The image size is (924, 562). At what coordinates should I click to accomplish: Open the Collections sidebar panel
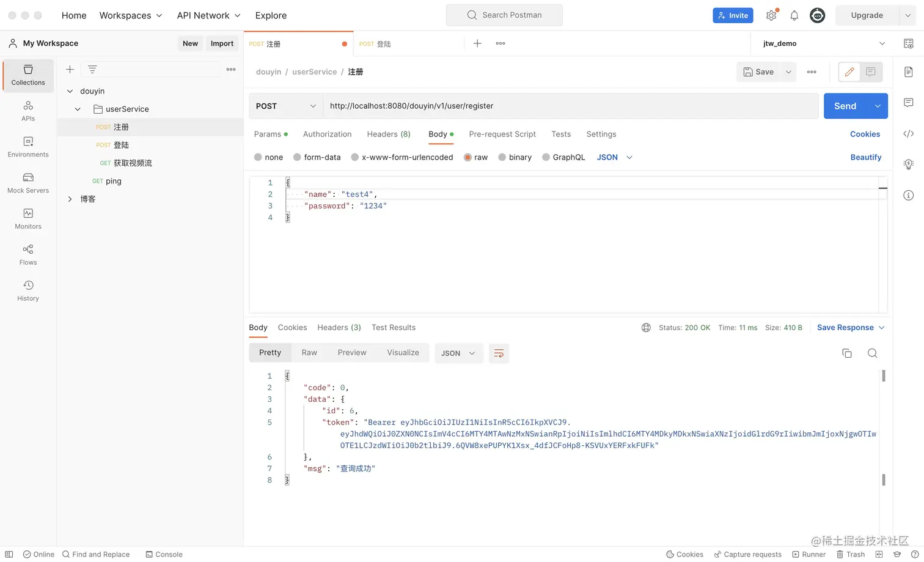[28, 75]
